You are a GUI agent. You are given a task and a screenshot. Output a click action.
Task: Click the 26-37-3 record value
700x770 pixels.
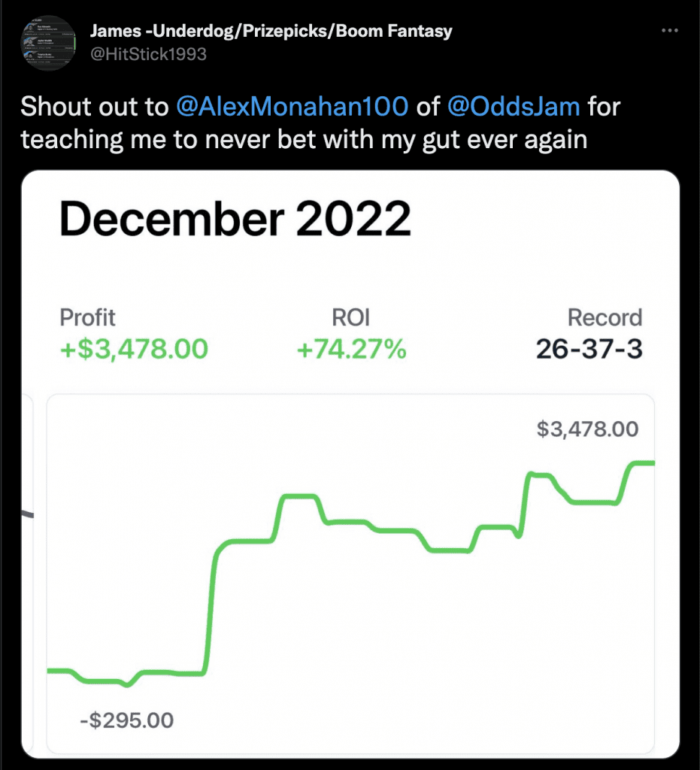click(589, 349)
